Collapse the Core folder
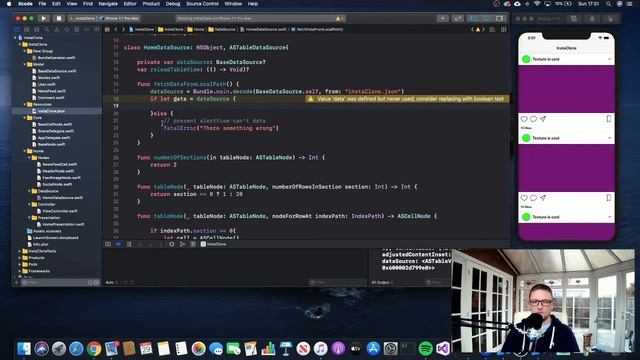Screen dimensions: 640x360 (x=25, y=118)
